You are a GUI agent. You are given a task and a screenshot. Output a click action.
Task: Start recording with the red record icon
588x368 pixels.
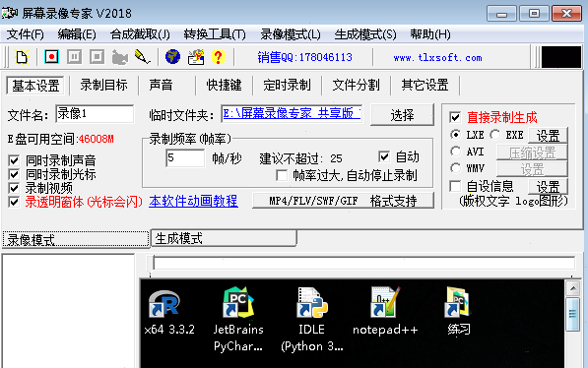tap(51, 57)
